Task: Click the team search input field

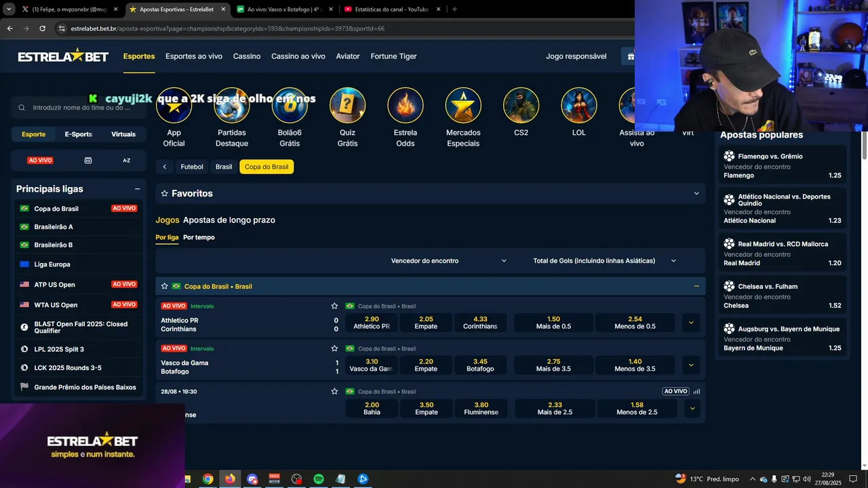Action: tap(77, 107)
